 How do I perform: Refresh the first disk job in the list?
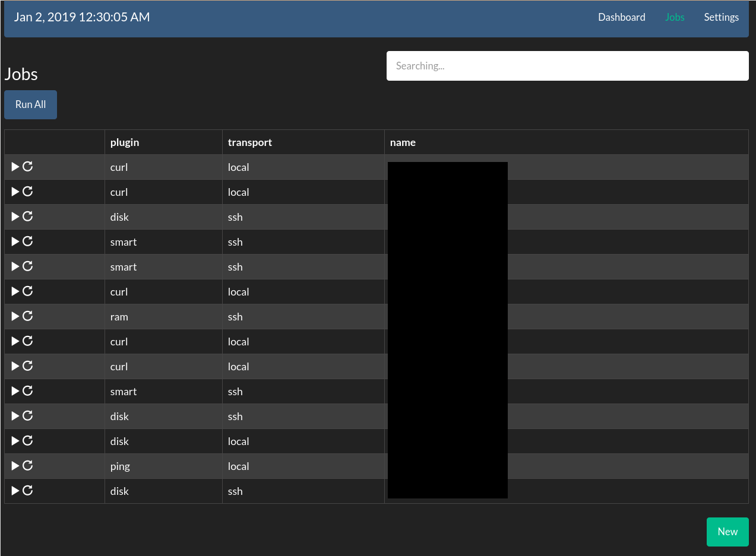click(28, 217)
